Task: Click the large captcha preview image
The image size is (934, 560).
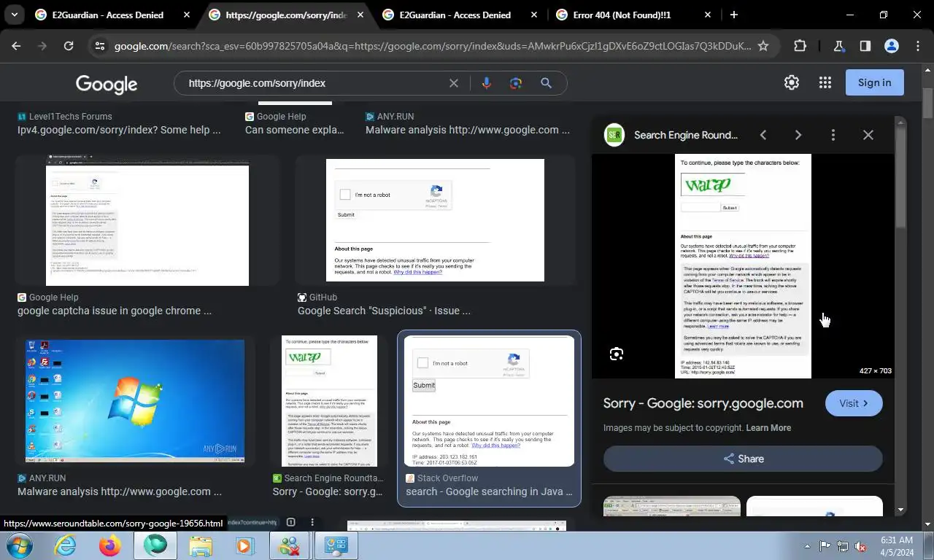Action: click(743, 266)
